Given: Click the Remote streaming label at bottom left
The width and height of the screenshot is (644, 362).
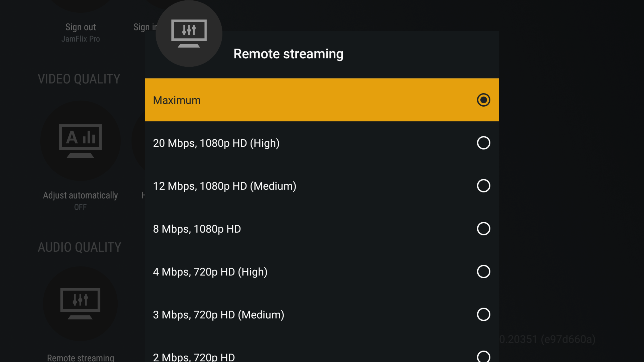Looking at the screenshot, I should click(x=80, y=357).
